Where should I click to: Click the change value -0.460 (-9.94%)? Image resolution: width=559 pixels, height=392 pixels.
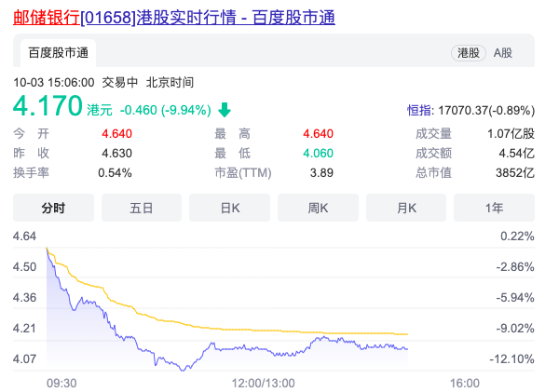[x=166, y=110]
